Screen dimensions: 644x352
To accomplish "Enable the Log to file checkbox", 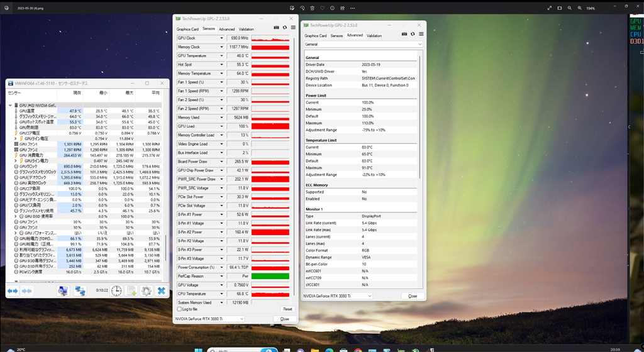I will [179, 309].
